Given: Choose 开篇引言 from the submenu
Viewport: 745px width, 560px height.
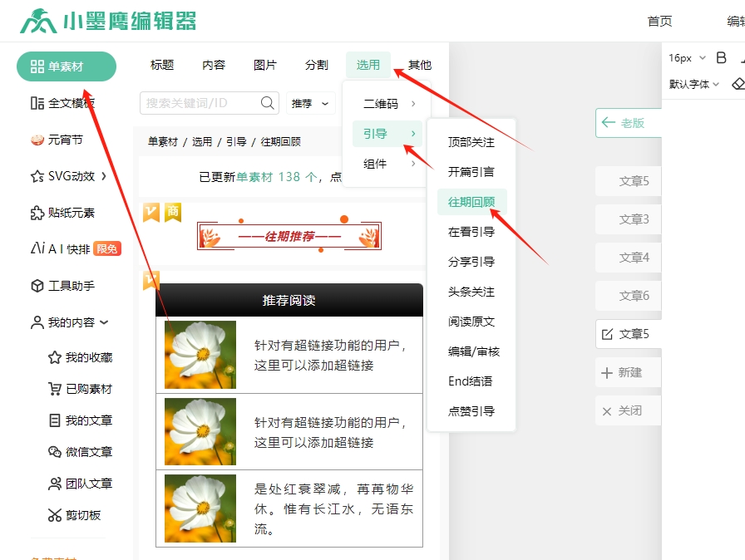Looking at the screenshot, I should [471, 172].
